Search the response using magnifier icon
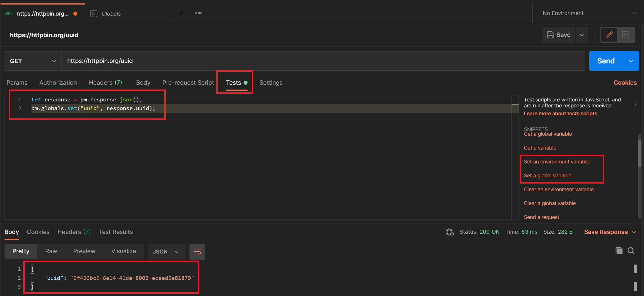Image resolution: width=644 pixels, height=296 pixels. point(631,251)
